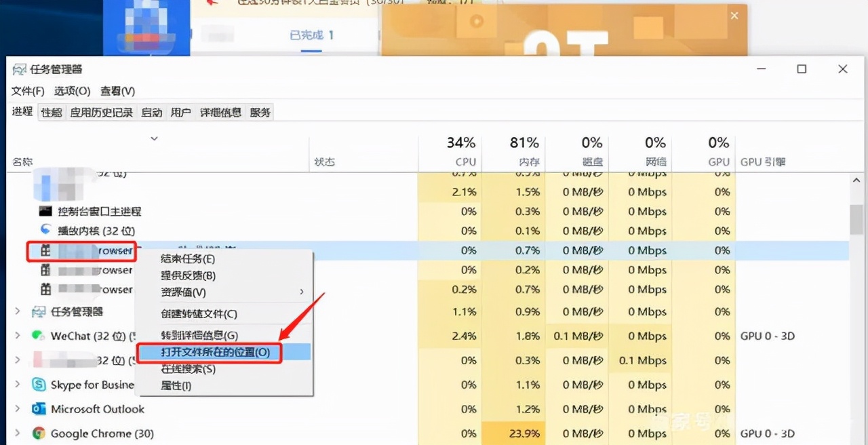Click the scrollbar up arrow
868x445 pixels.
tap(856, 180)
